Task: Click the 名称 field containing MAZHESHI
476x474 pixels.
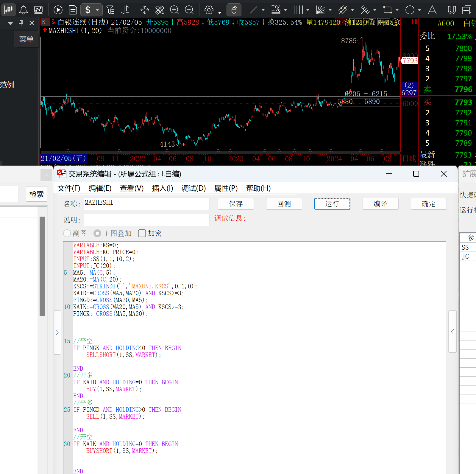Action: point(146,203)
